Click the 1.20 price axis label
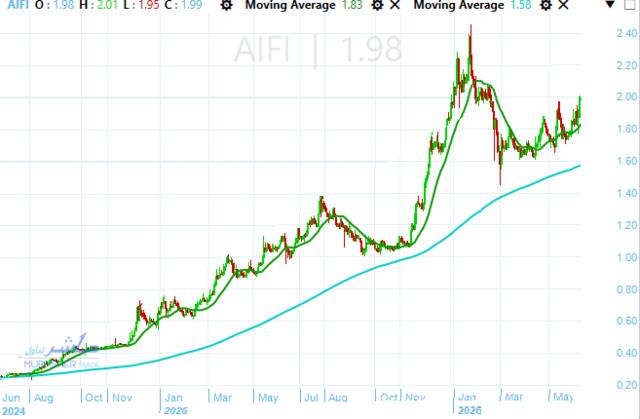This screenshot has width=640, height=419. [x=627, y=225]
